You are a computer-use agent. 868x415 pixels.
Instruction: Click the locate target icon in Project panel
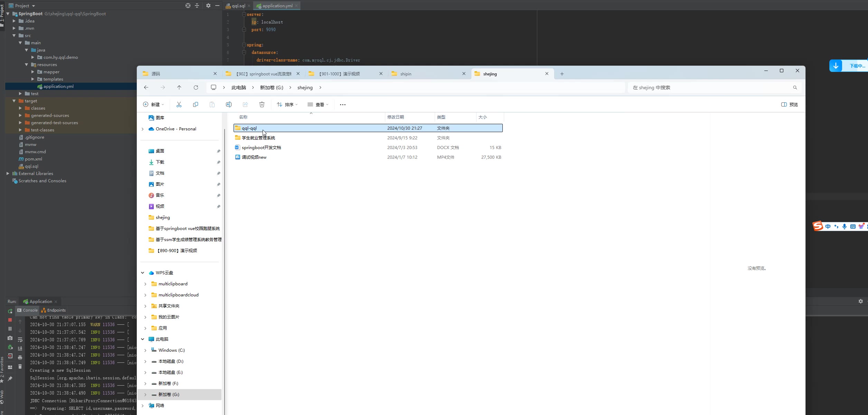(188, 6)
